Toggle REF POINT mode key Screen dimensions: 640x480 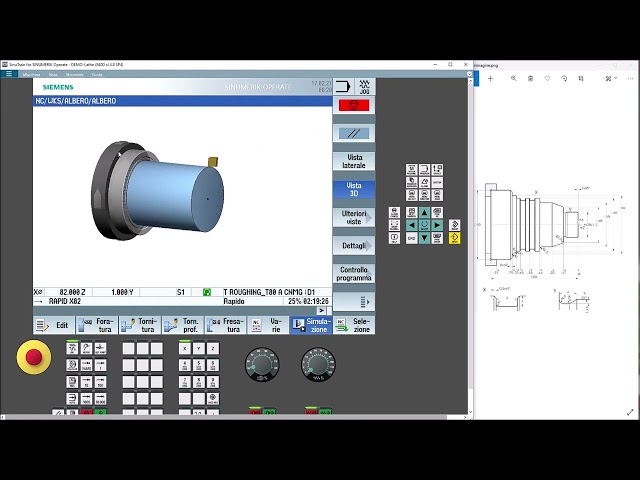tap(100, 349)
